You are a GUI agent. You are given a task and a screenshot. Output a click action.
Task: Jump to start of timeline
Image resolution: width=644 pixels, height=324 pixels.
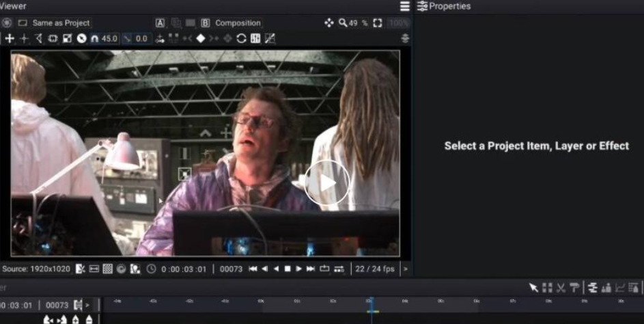[253, 269]
